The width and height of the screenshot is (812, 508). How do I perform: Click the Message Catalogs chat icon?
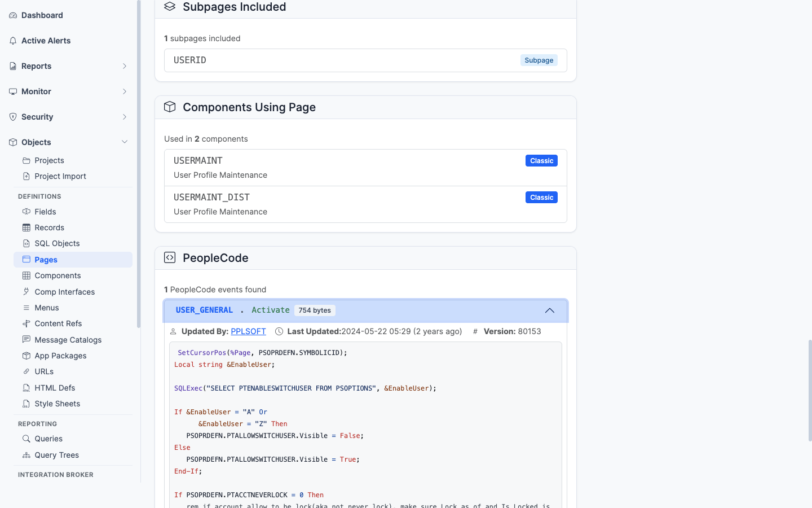[27, 340]
